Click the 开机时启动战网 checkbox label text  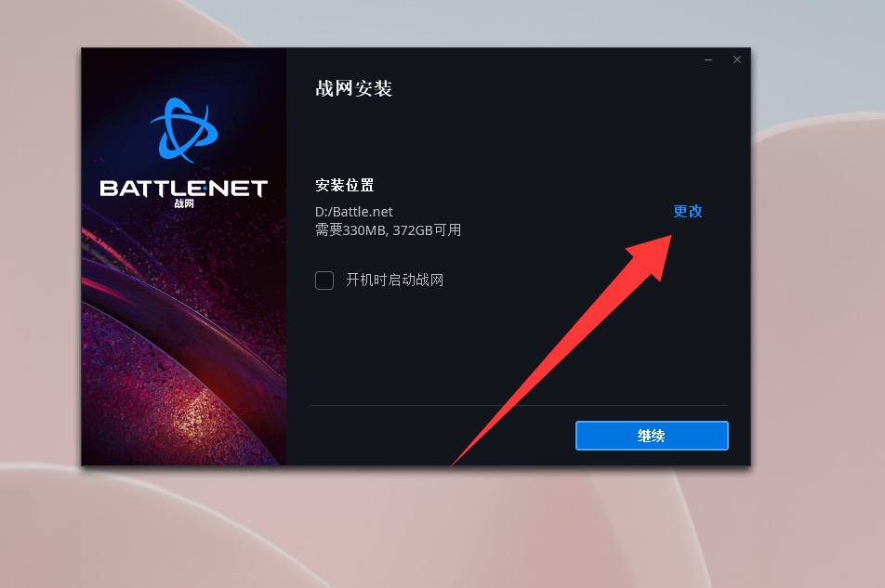tap(394, 281)
